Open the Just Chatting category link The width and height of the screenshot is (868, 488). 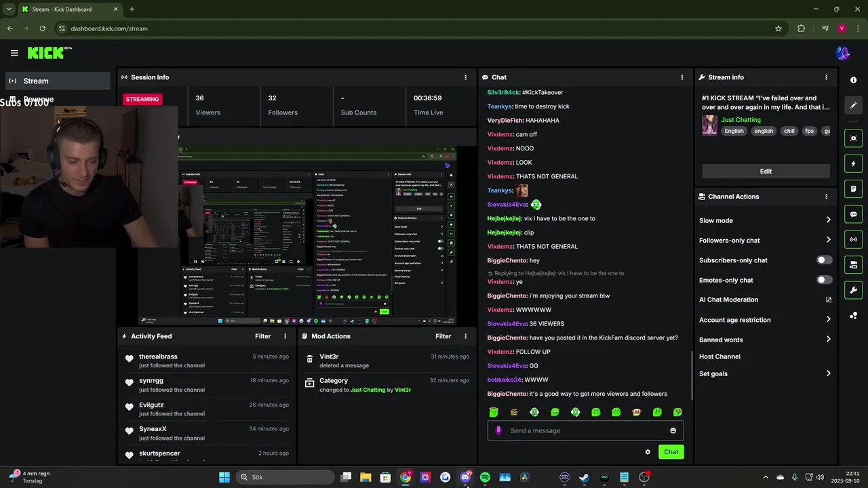[741, 120]
